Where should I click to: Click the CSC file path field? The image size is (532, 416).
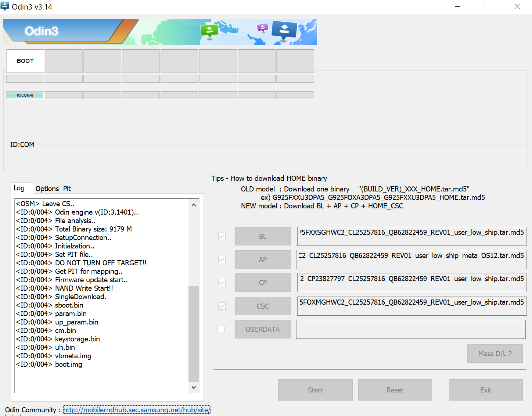pyautogui.click(x=412, y=306)
